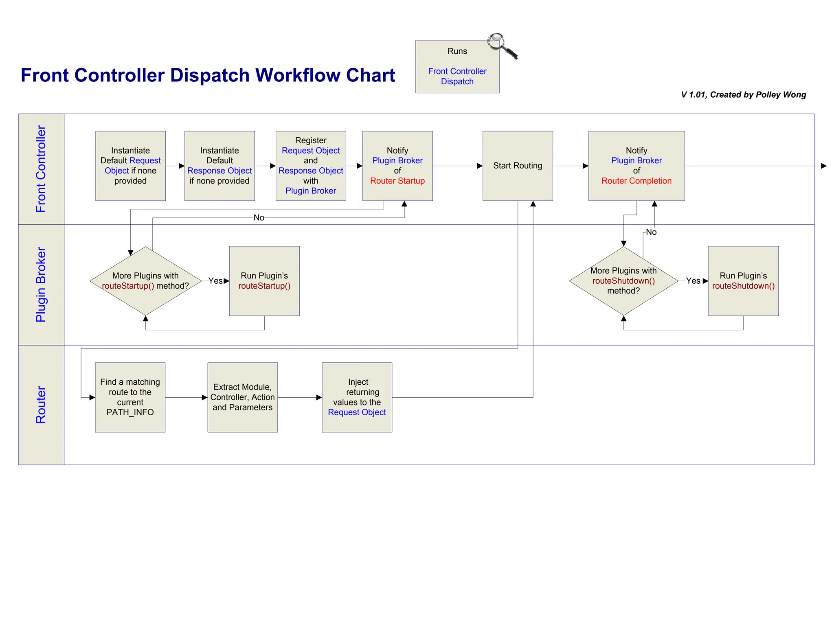Select the Extract Module, Controller box
This screenshot has height=644, width=834.
[x=242, y=397]
